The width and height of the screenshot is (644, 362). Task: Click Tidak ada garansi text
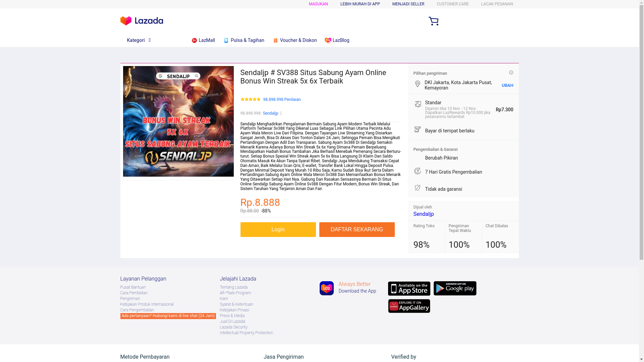443,189
